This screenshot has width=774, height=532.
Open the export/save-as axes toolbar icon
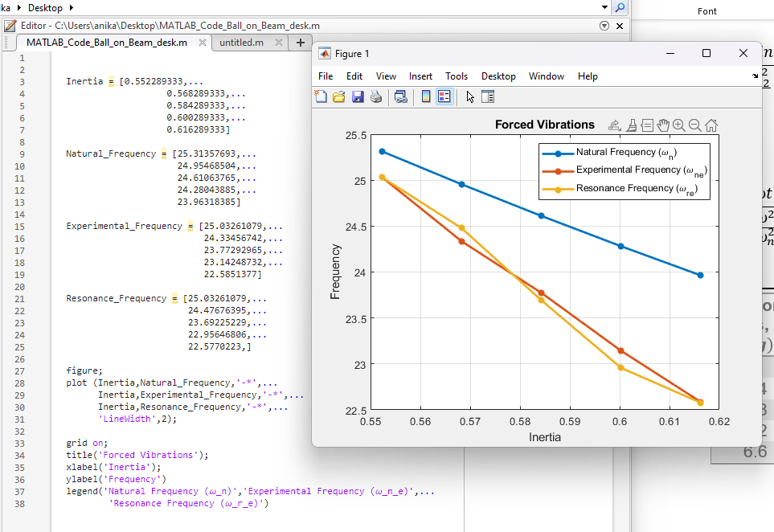tap(614, 125)
